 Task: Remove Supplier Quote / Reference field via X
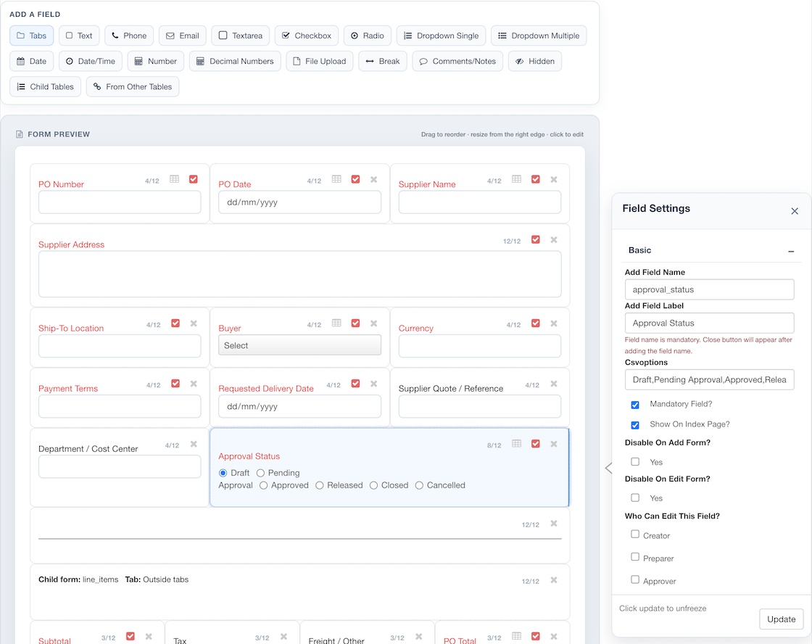point(554,384)
